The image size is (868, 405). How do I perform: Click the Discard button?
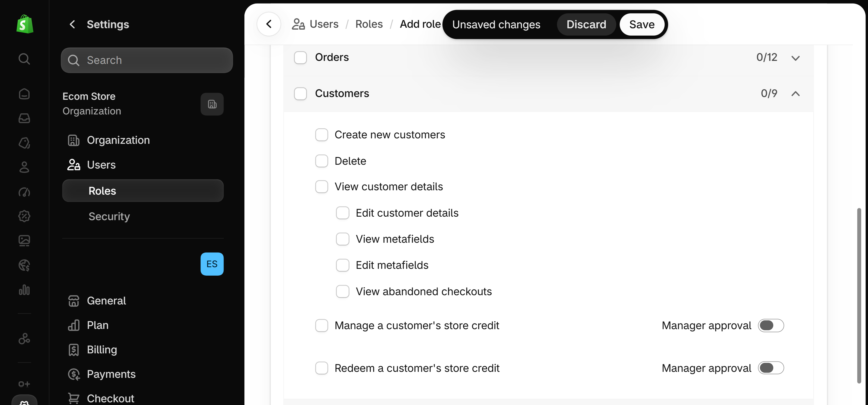pyautogui.click(x=586, y=25)
